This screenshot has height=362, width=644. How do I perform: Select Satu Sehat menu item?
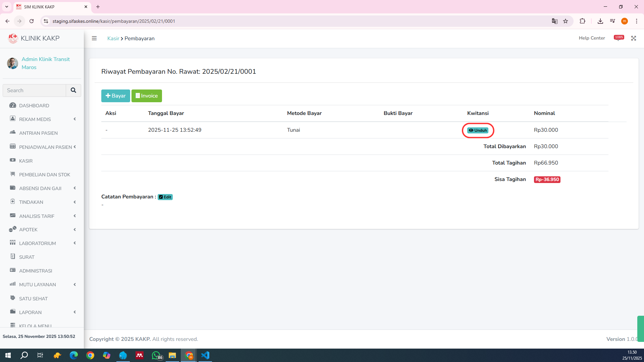click(x=33, y=299)
